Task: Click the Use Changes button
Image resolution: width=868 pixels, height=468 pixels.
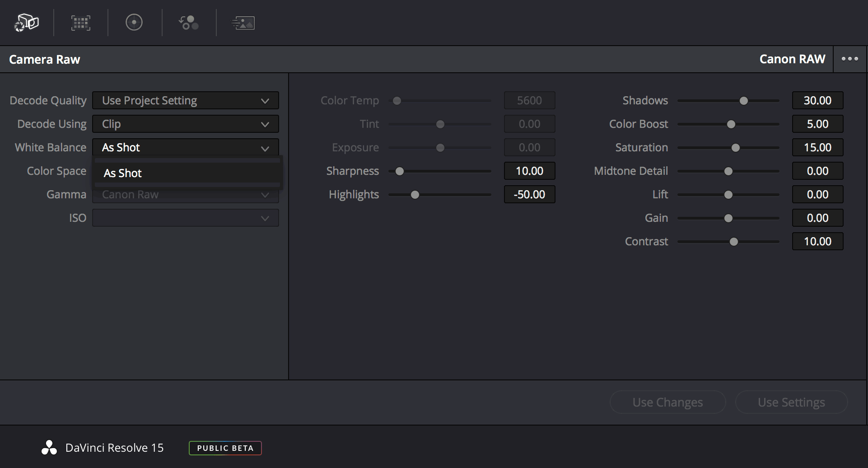Action: click(668, 402)
